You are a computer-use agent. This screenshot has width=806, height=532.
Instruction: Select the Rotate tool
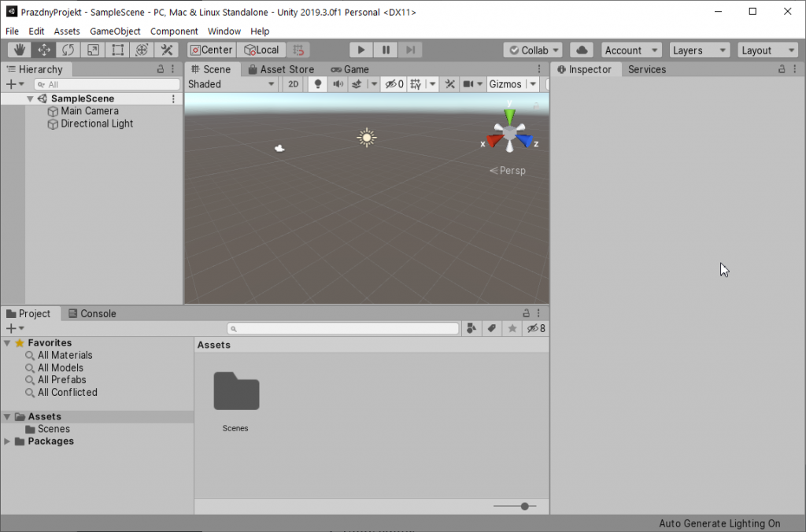[68, 50]
